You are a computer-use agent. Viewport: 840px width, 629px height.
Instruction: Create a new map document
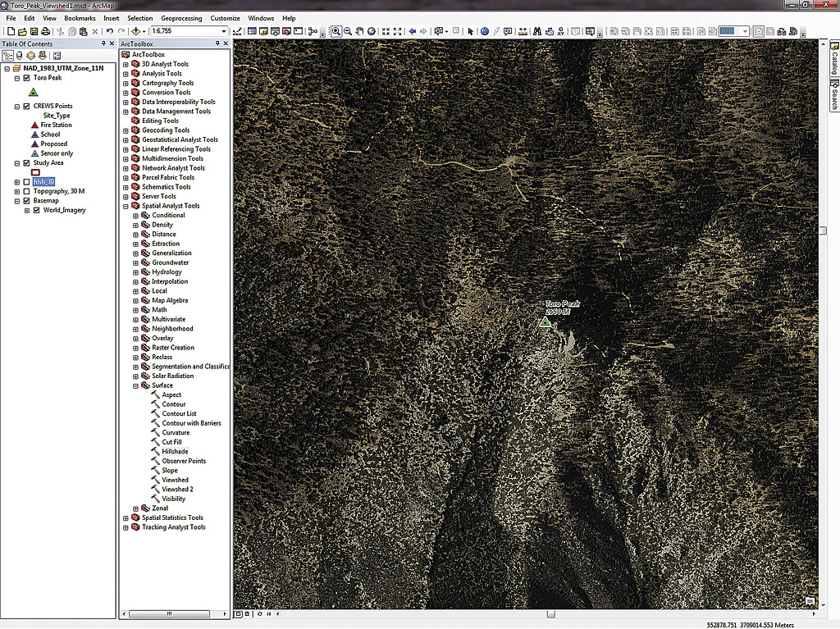tap(11, 32)
